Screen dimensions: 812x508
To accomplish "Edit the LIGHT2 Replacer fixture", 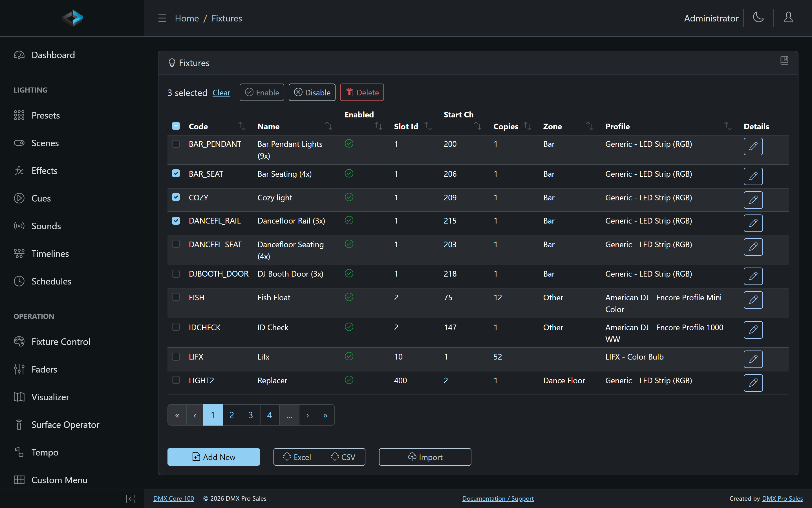I will click(x=753, y=383).
